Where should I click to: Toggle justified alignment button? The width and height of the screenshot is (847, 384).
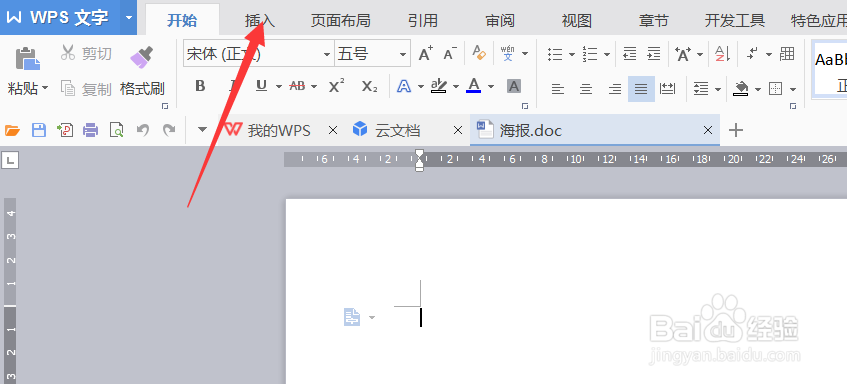coord(641,89)
